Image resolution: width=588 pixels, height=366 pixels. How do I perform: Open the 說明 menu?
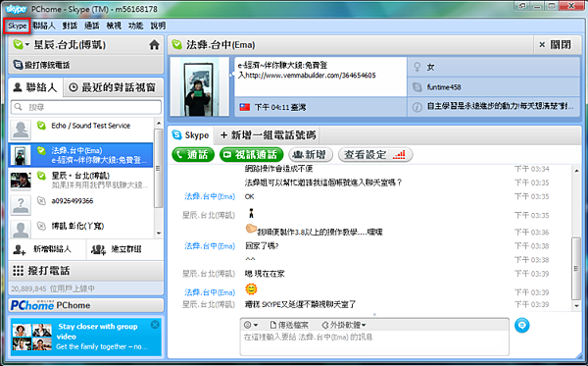(x=158, y=26)
